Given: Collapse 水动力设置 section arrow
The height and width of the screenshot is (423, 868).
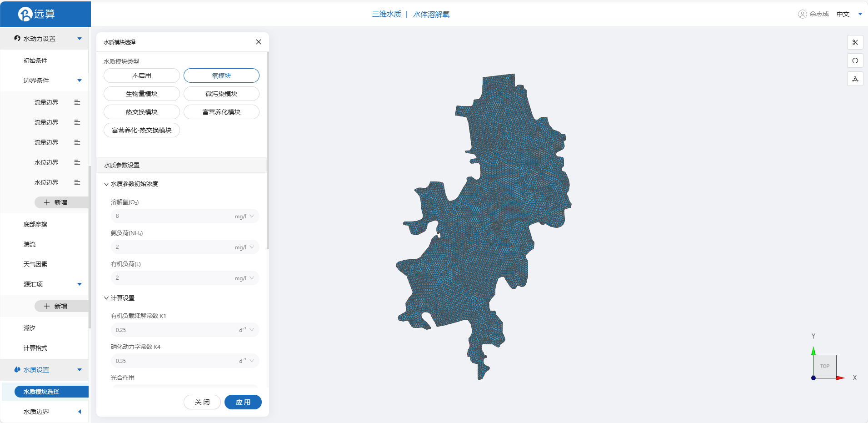Looking at the screenshot, I should (x=80, y=39).
